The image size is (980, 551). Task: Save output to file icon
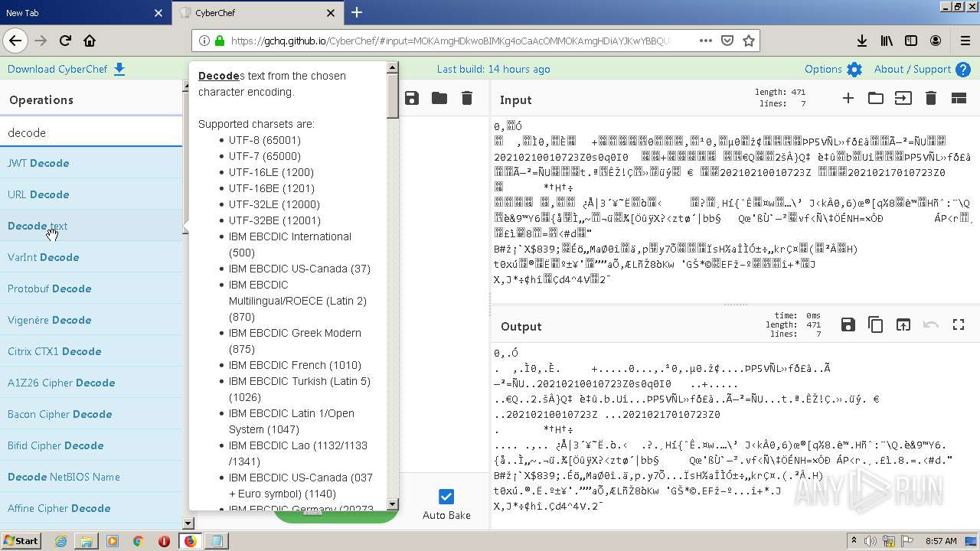(848, 324)
